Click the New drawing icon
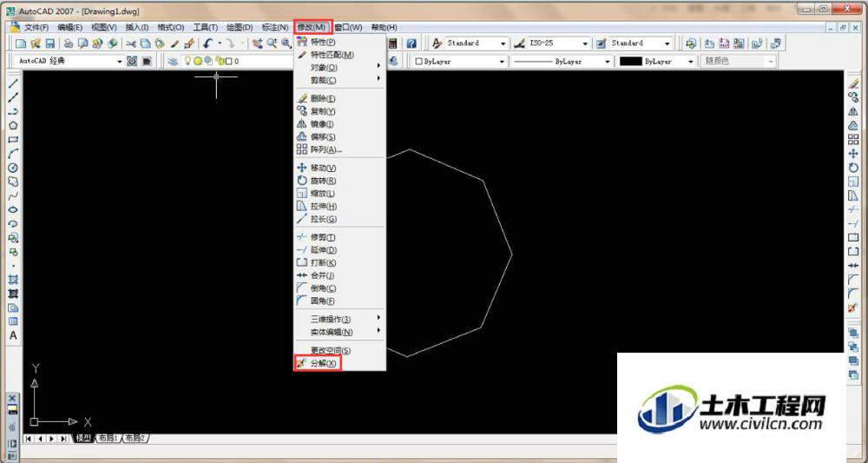 [x=21, y=43]
